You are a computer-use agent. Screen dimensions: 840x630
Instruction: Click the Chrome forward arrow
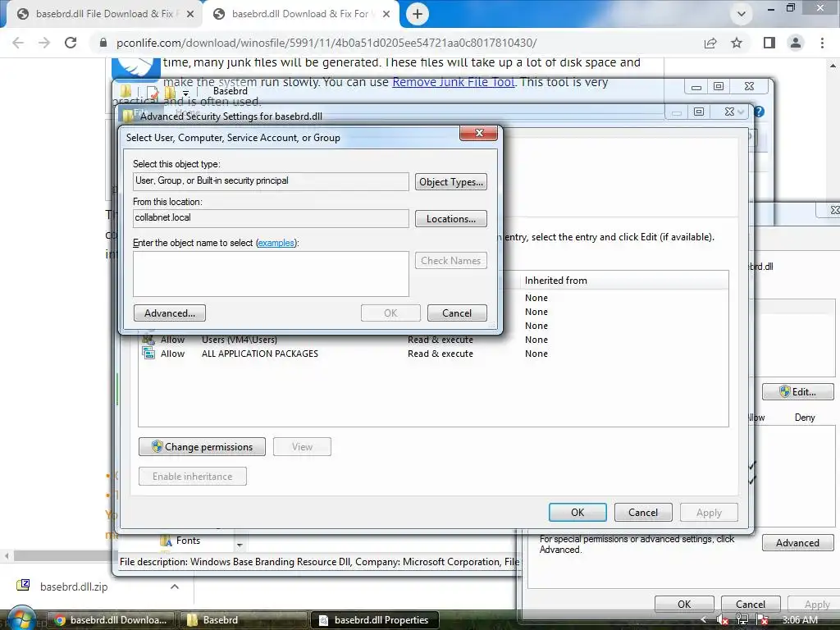(x=44, y=43)
